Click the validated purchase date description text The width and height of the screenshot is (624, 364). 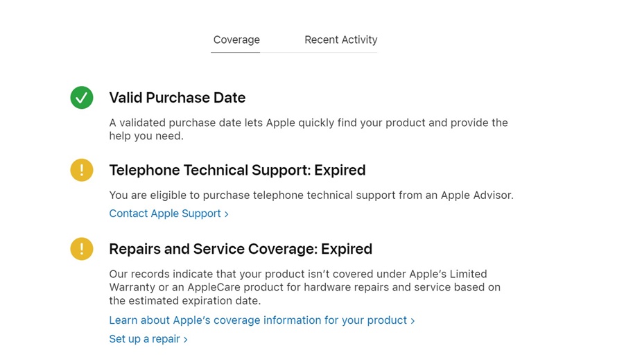coord(309,129)
